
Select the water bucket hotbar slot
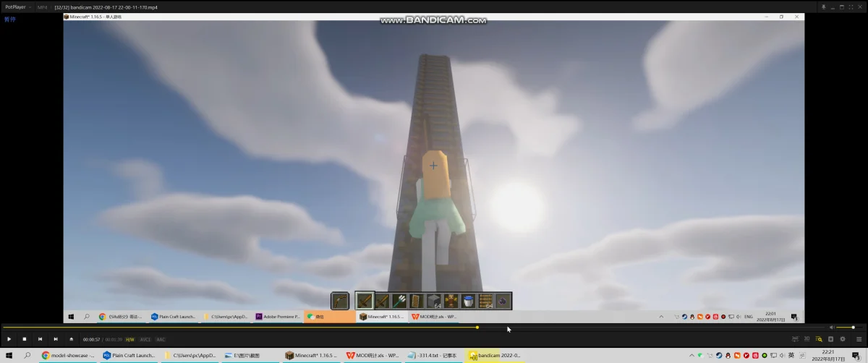468,300
